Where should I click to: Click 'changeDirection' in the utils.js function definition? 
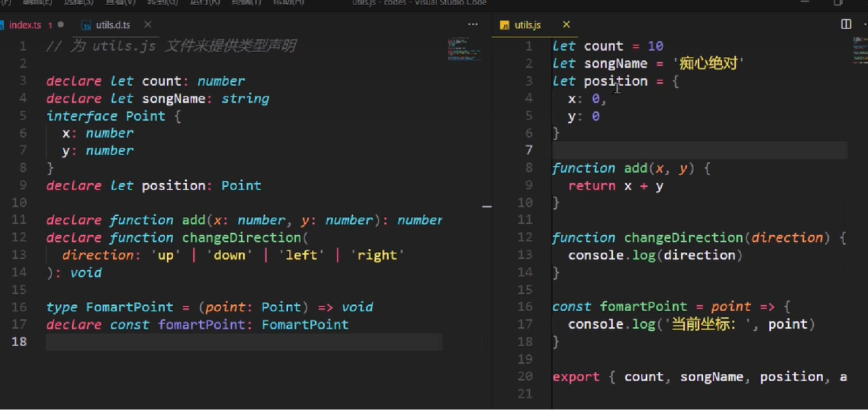tap(684, 238)
